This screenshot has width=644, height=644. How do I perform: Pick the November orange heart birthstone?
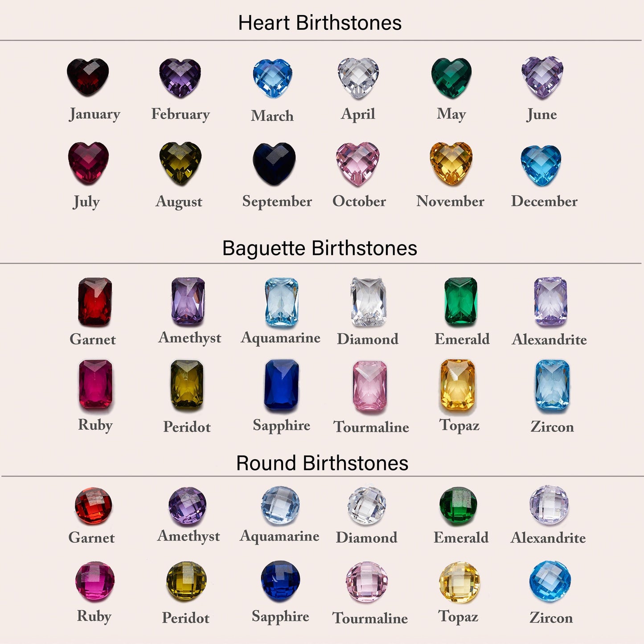[451, 163]
